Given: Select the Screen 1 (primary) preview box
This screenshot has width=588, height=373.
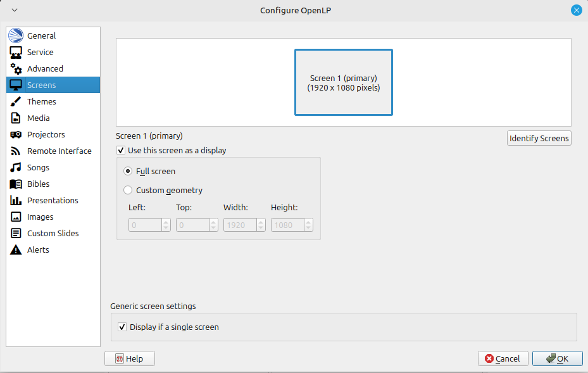Looking at the screenshot, I should point(343,82).
